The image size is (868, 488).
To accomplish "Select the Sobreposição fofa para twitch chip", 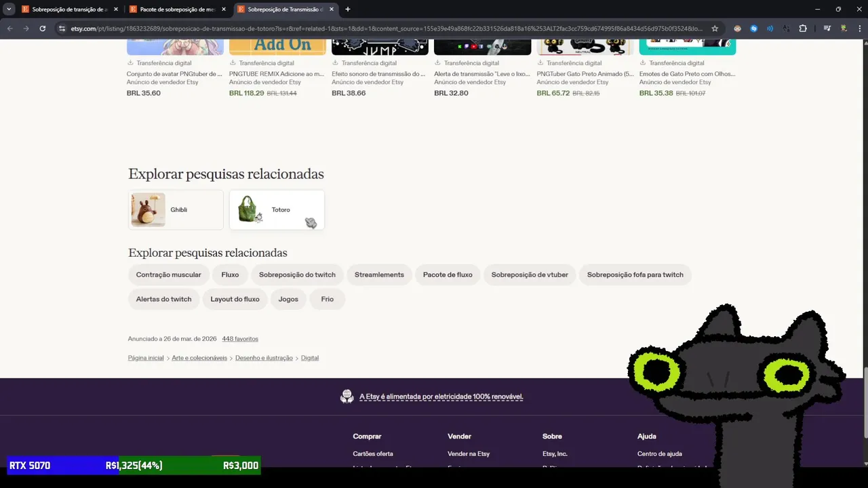I will [635, 274].
